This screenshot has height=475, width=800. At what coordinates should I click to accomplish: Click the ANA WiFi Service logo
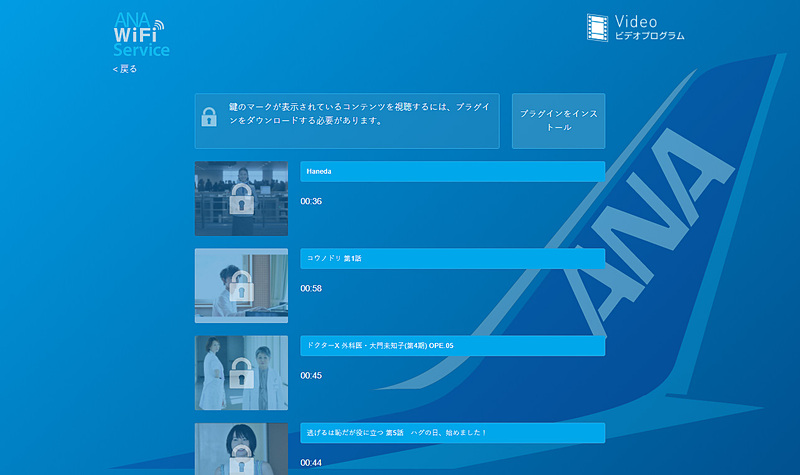pyautogui.click(x=141, y=35)
